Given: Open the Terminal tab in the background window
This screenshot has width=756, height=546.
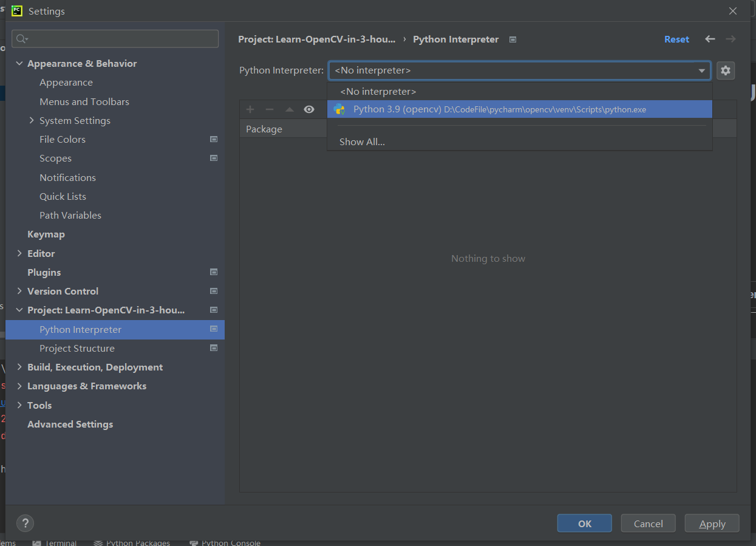Looking at the screenshot, I should 55,542.
